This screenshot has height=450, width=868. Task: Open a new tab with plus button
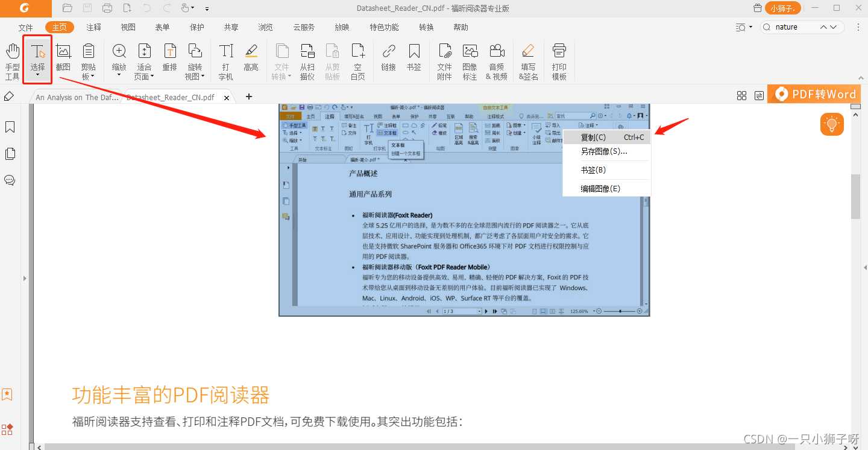(x=248, y=97)
